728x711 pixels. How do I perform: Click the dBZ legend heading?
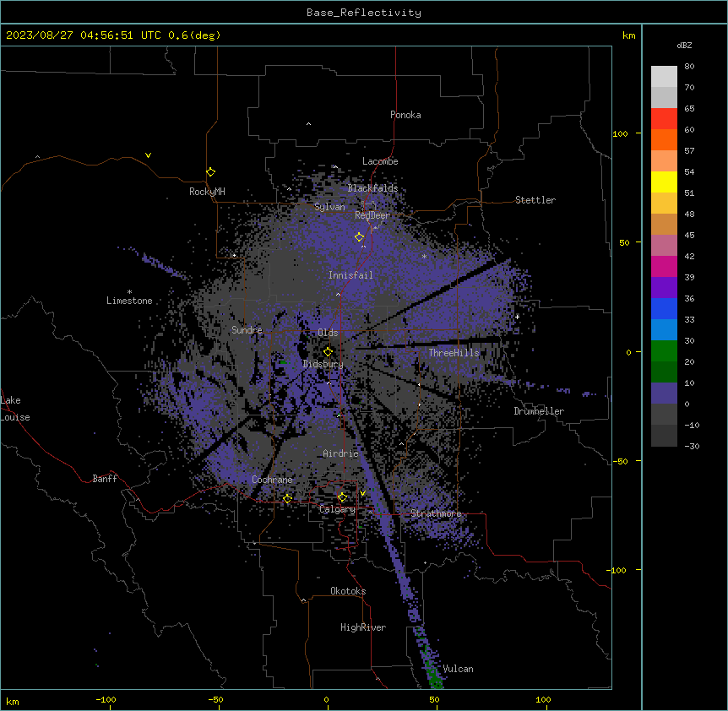click(684, 45)
